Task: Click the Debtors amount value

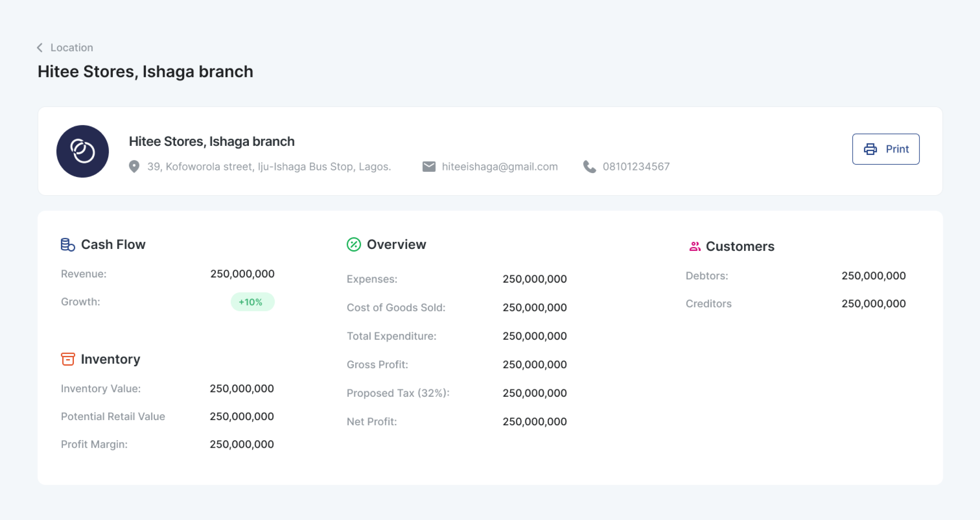Action: coord(873,276)
